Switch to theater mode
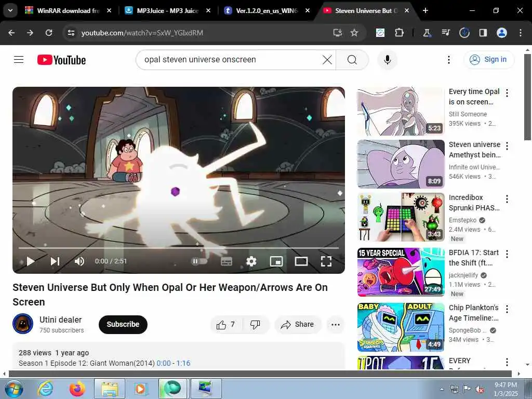532x399 pixels. tap(301, 261)
